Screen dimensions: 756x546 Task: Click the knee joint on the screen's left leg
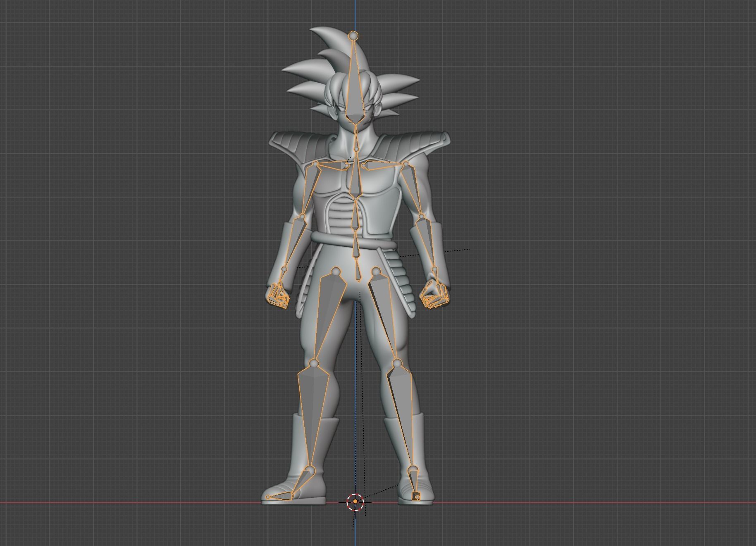(314, 364)
